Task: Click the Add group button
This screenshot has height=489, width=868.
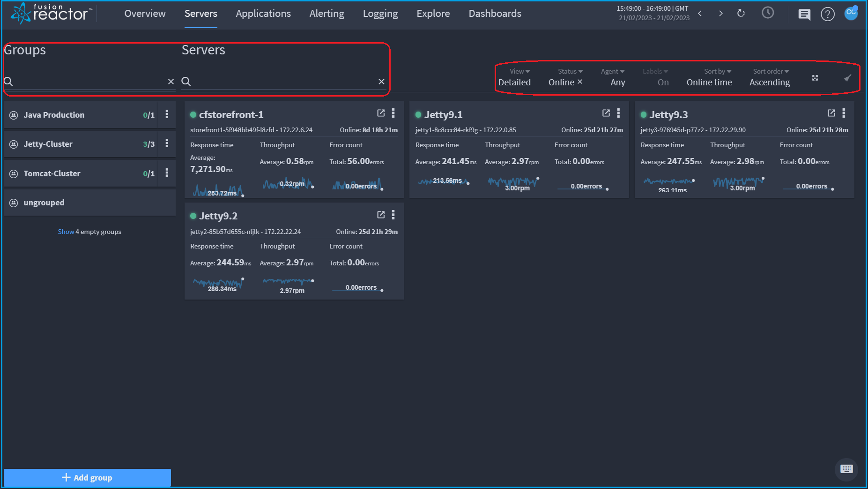Action: 87,477
